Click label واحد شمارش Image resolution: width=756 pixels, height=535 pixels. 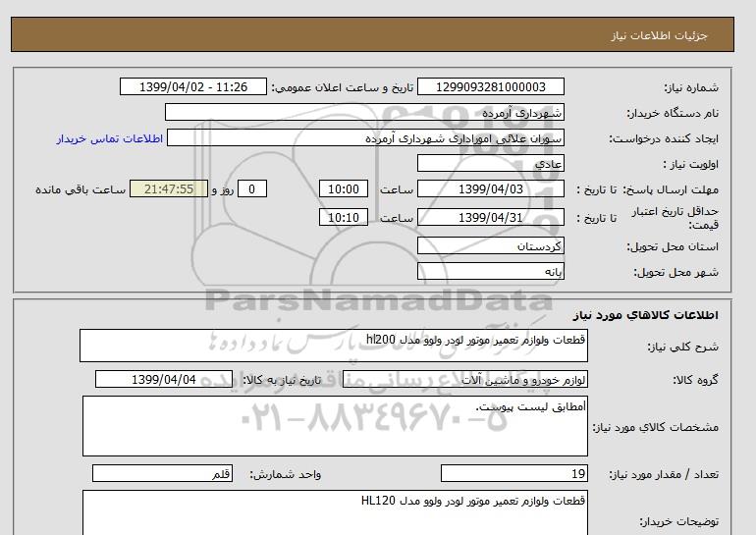[285, 475]
